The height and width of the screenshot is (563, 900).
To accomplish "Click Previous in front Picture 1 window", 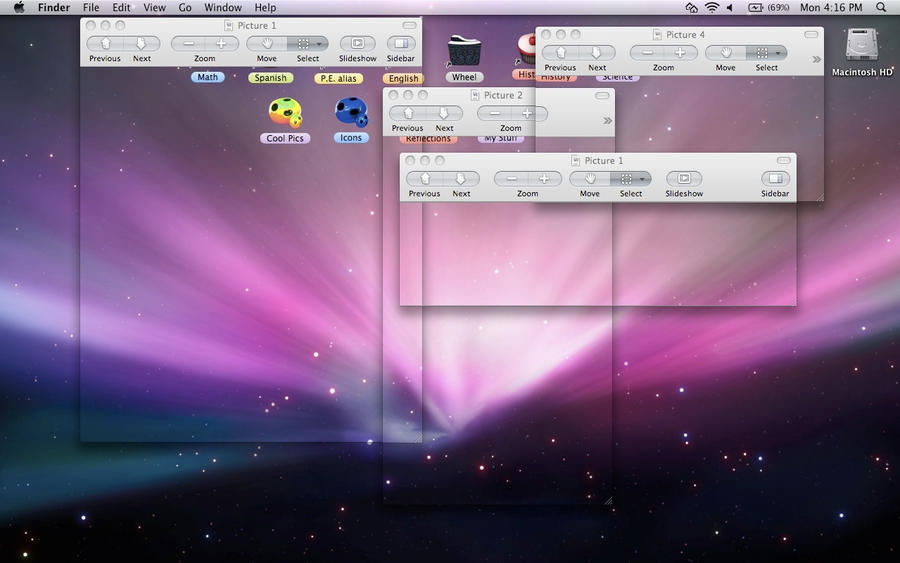I will 425,179.
